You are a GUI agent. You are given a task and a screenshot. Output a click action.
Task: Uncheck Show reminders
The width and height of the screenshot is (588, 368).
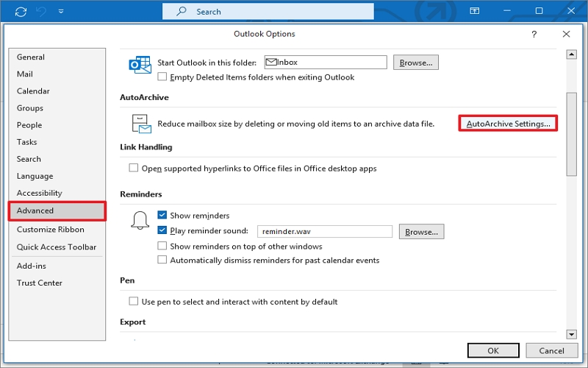(x=162, y=215)
